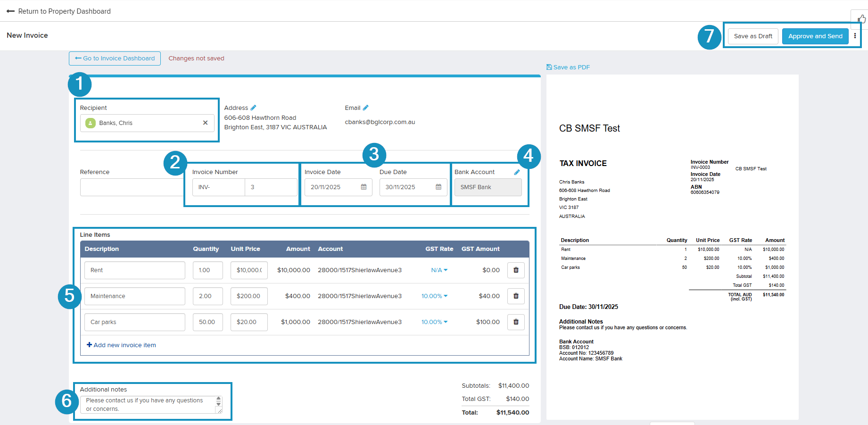This screenshot has height=425, width=868.
Task: Add new invoice item
Action: [x=121, y=345]
